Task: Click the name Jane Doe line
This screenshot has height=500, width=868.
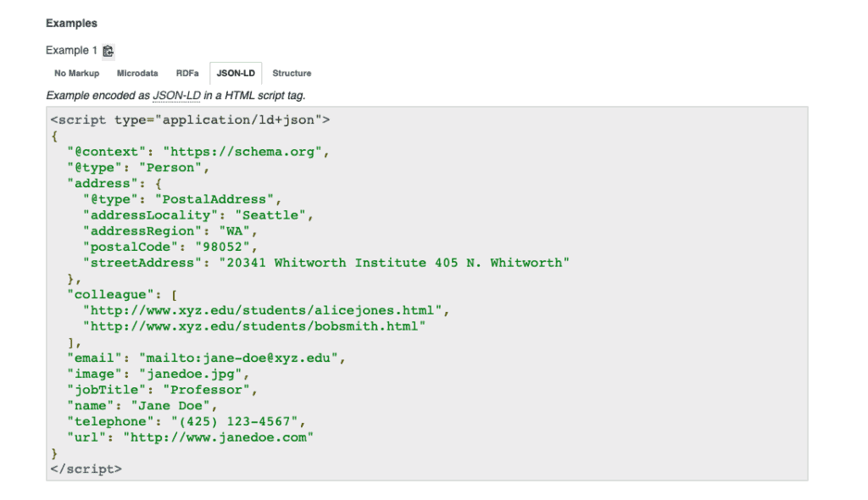Action: [142, 406]
